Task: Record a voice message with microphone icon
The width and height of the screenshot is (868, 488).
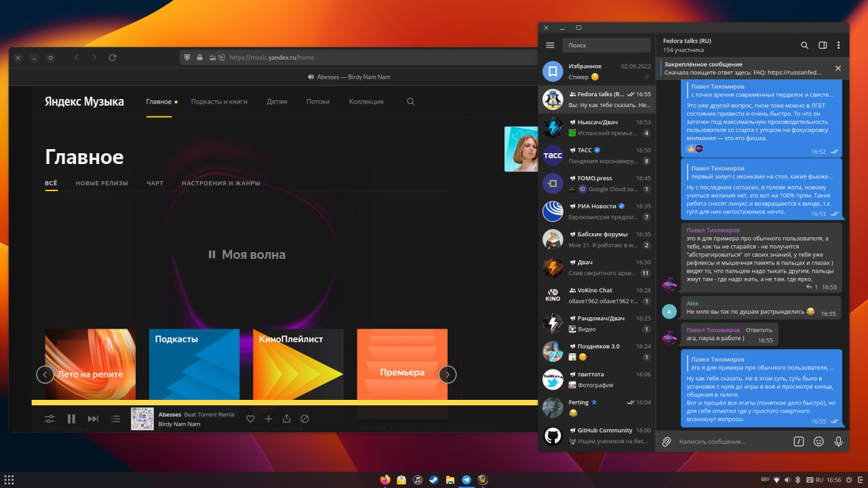Action: (x=839, y=441)
